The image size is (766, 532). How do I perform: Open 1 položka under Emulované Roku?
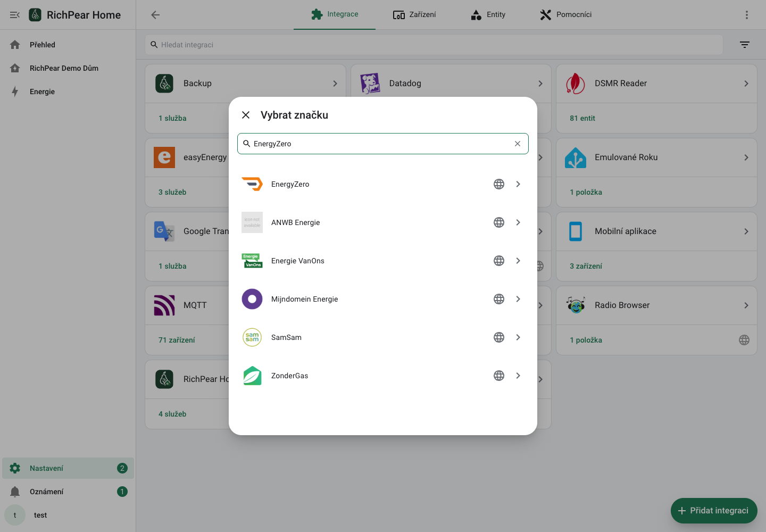click(x=586, y=192)
